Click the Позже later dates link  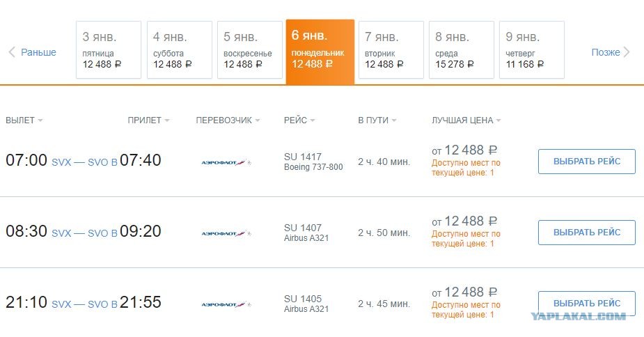pyautogui.click(x=606, y=52)
